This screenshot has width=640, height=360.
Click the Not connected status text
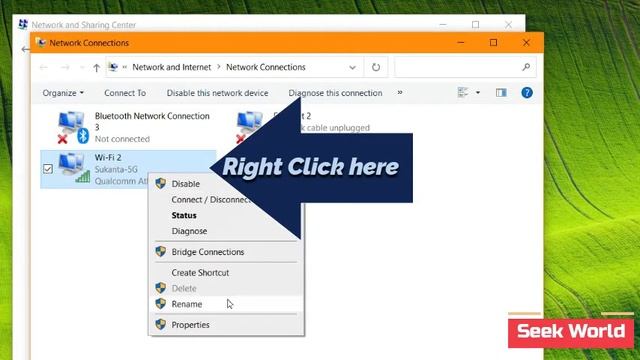point(122,139)
